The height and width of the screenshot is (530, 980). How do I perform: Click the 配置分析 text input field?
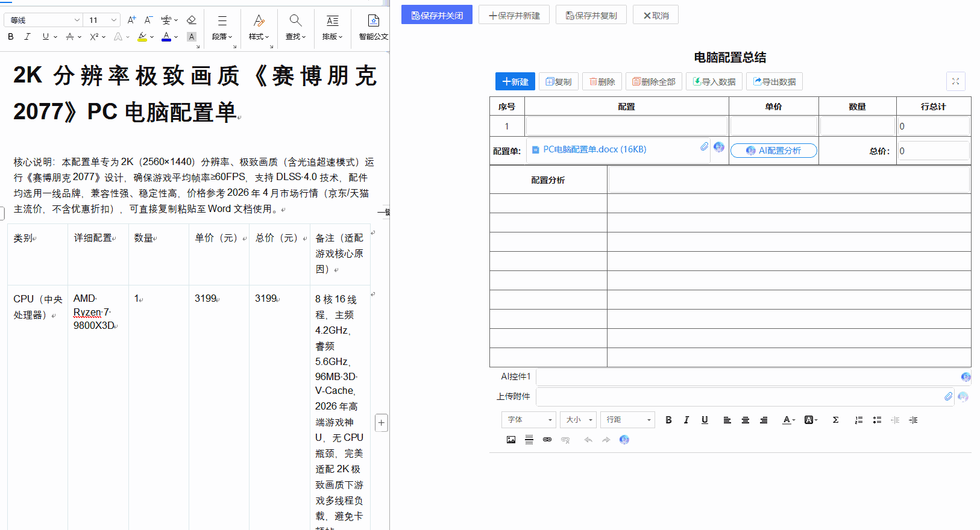click(x=789, y=179)
